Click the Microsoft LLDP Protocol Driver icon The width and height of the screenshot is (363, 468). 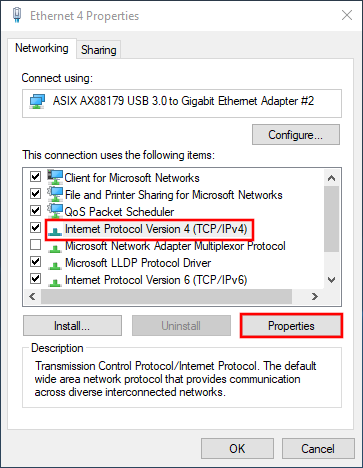click(x=55, y=265)
